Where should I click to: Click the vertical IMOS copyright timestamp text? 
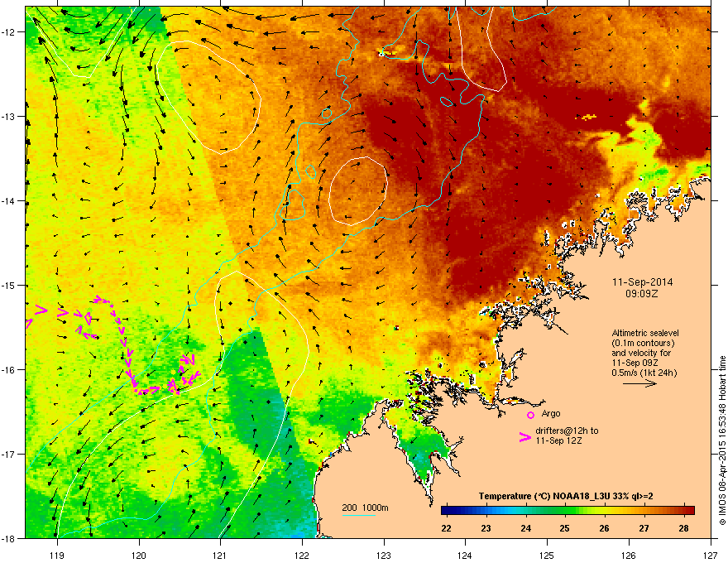(722, 440)
